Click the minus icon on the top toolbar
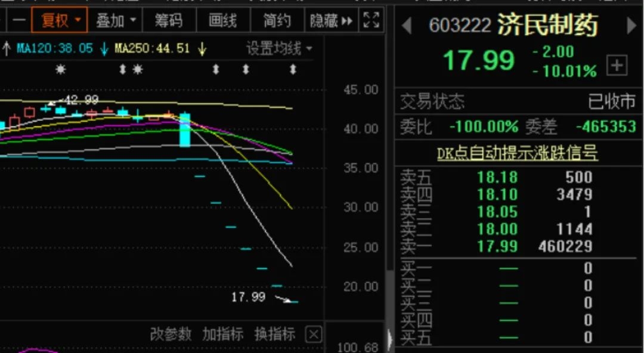 [19, 20]
